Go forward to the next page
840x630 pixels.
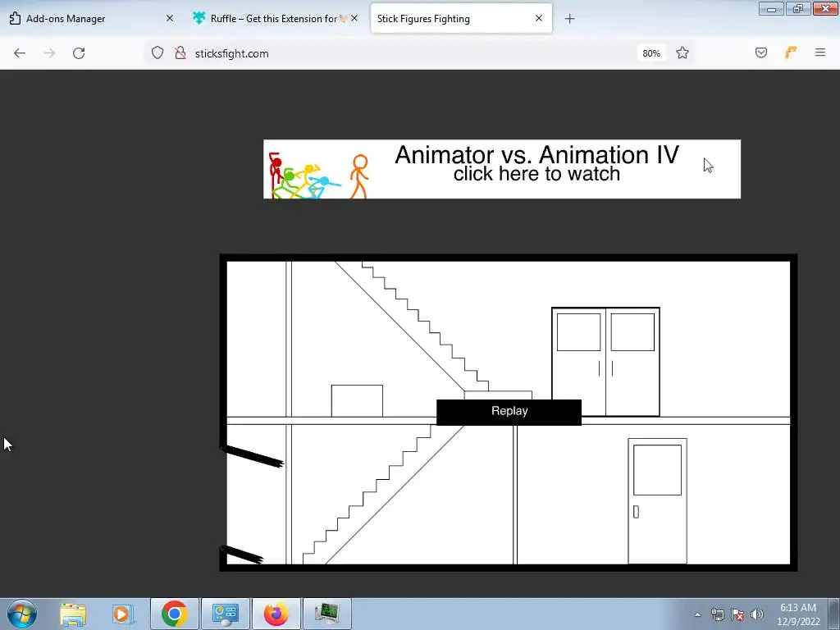[x=49, y=53]
